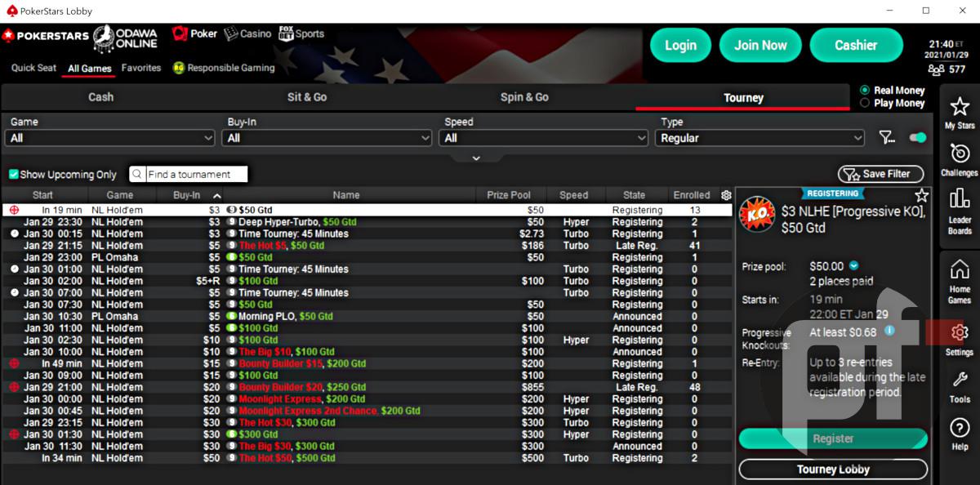Screen dimensions: 980x485
Task: Switch to Tourney tab
Action: pyautogui.click(x=743, y=97)
